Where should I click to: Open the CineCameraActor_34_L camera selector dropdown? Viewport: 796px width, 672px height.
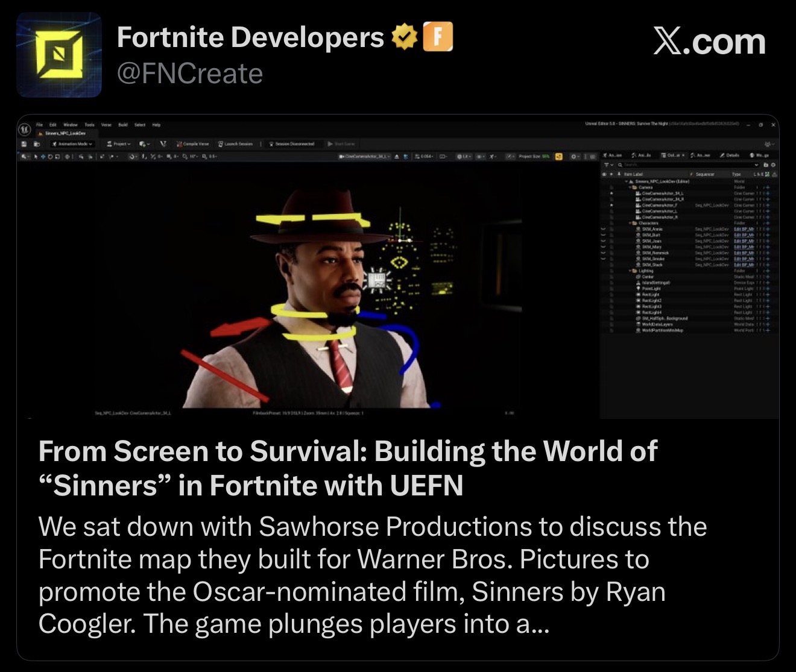[365, 157]
